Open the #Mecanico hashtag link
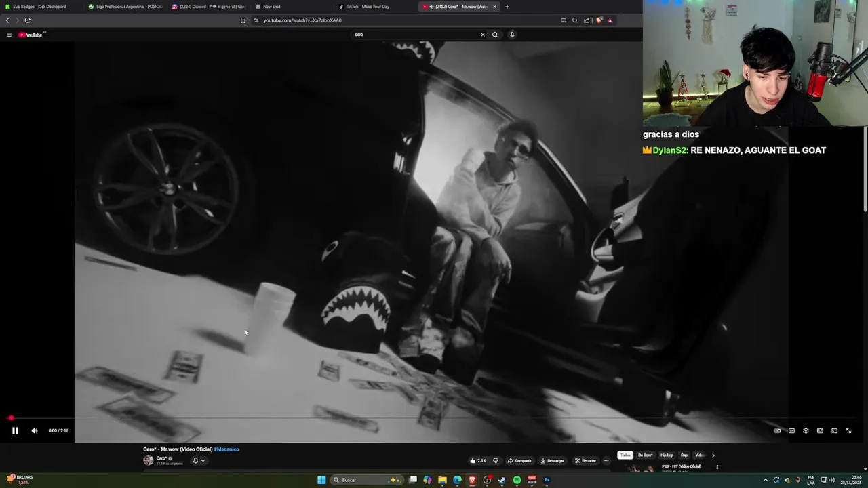 (226, 449)
